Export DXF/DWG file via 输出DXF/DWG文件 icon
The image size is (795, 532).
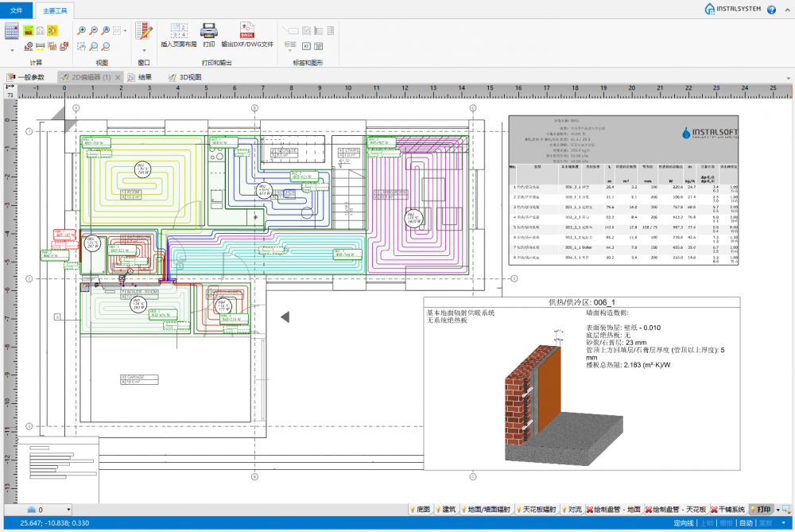click(247, 31)
